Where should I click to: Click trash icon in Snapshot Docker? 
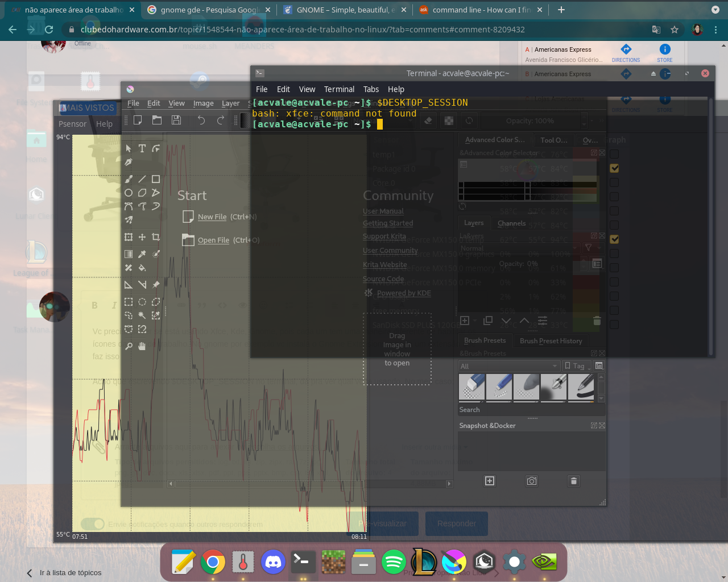(x=574, y=481)
